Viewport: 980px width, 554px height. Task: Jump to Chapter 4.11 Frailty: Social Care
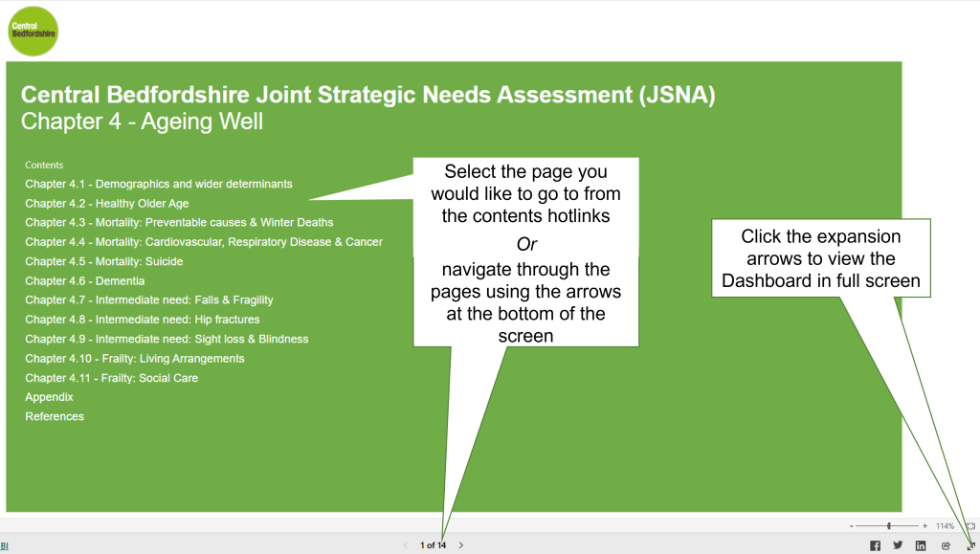111,377
